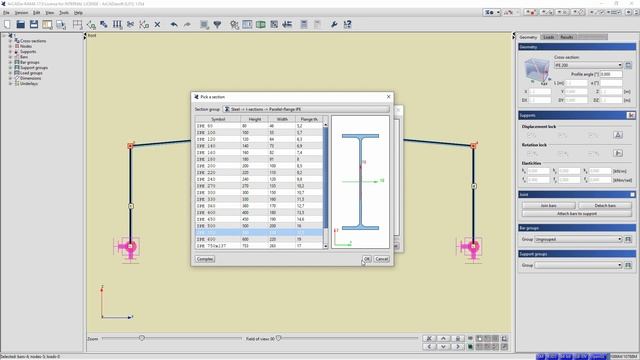Click the view left arrow button
The height and width of the screenshot is (360, 640).
[x=429, y=347]
